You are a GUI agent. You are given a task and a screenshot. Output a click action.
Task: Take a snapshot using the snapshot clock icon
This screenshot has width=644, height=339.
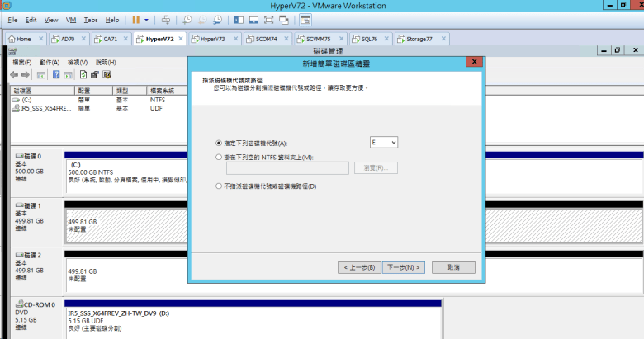(188, 19)
